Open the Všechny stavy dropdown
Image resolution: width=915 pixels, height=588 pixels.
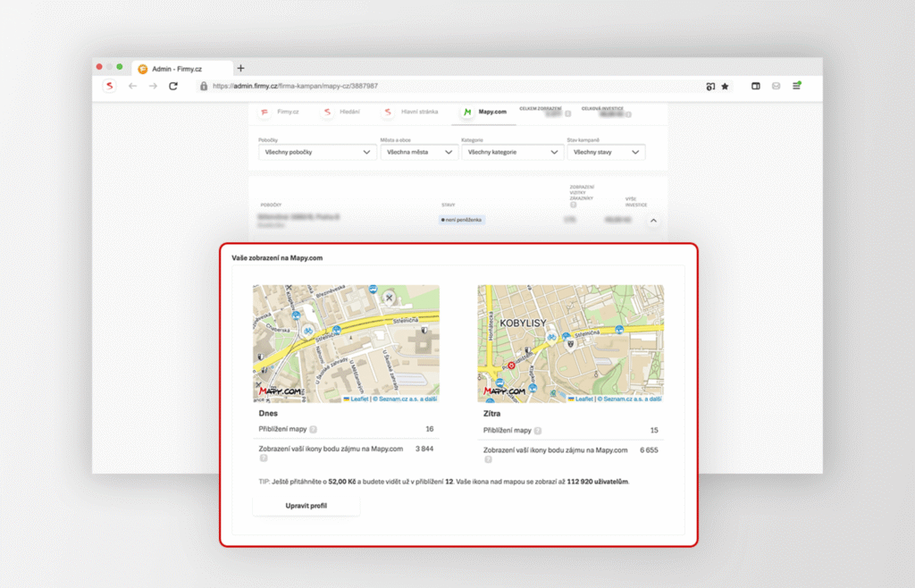click(x=606, y=152)
